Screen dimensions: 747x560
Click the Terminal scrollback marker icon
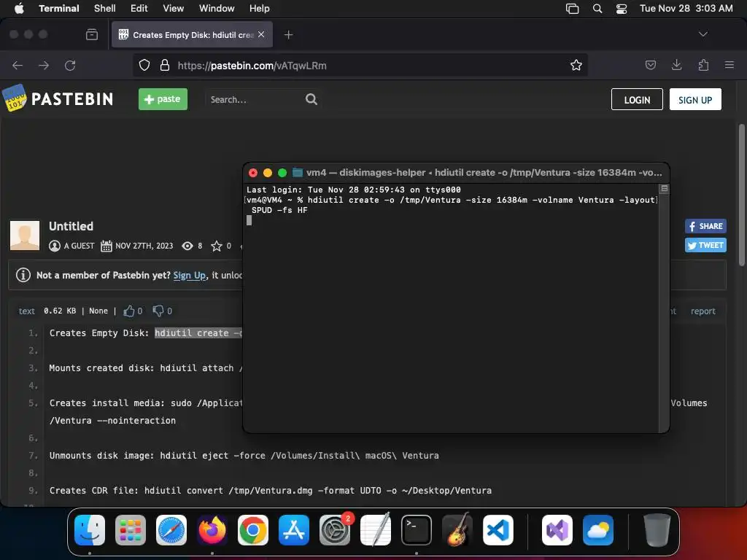click(664, 189)
